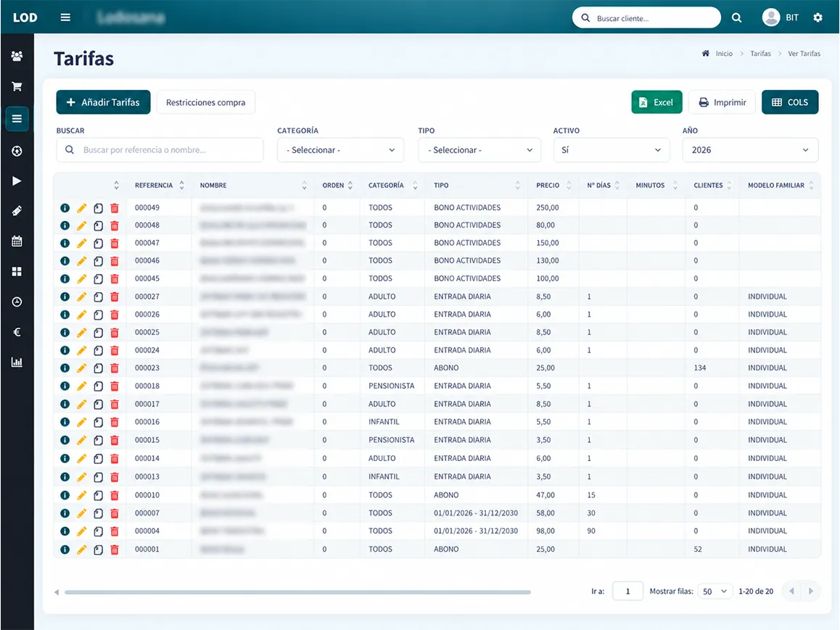Focus the Buscar cliente search field

(x=646, y=17)
